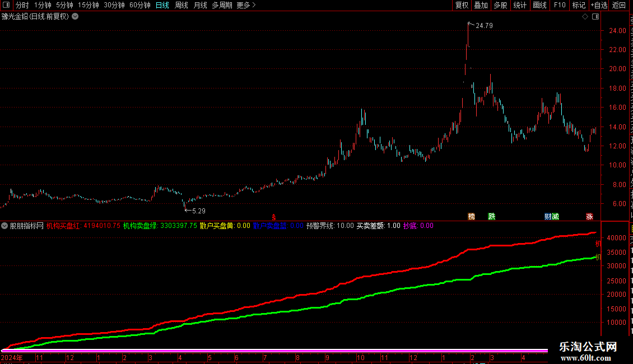Image resolution: width=633 pixels, height=364 pixels.
Task: Click the 抄底 indicator value
Action: [x=418, y=226]
